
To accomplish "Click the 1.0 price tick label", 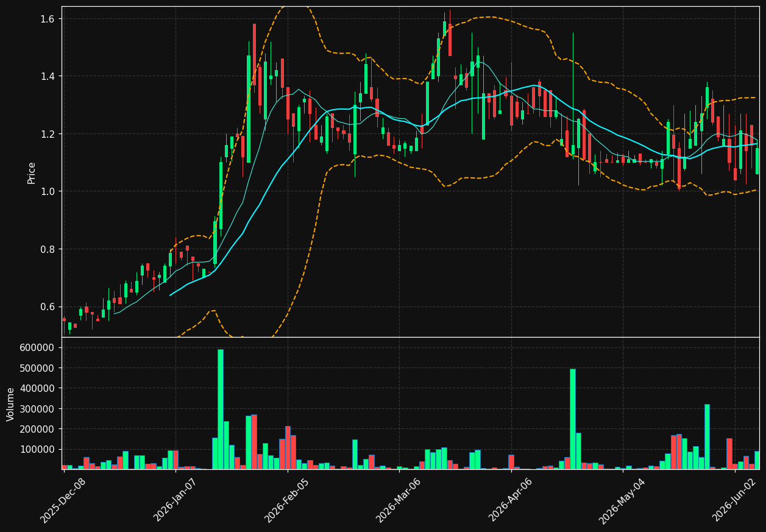I will (x=48, y=191).
